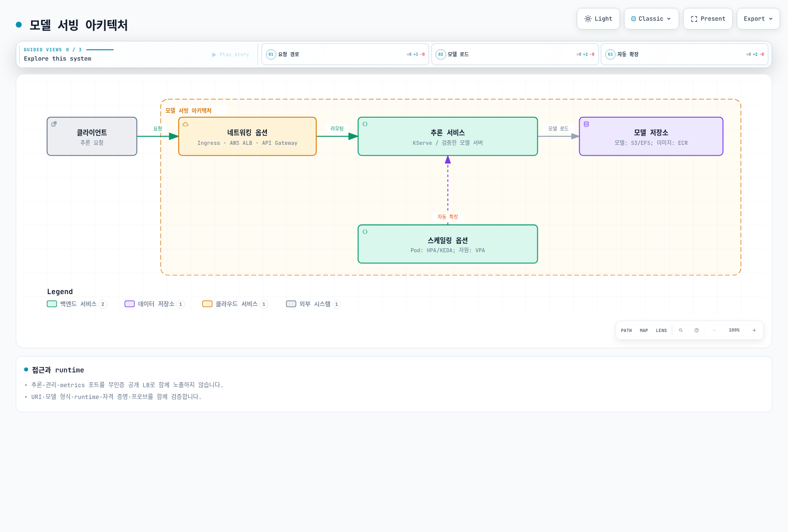Screen dimensions: 788x532
Task: Play the guided story
Action: coord(230,55)
